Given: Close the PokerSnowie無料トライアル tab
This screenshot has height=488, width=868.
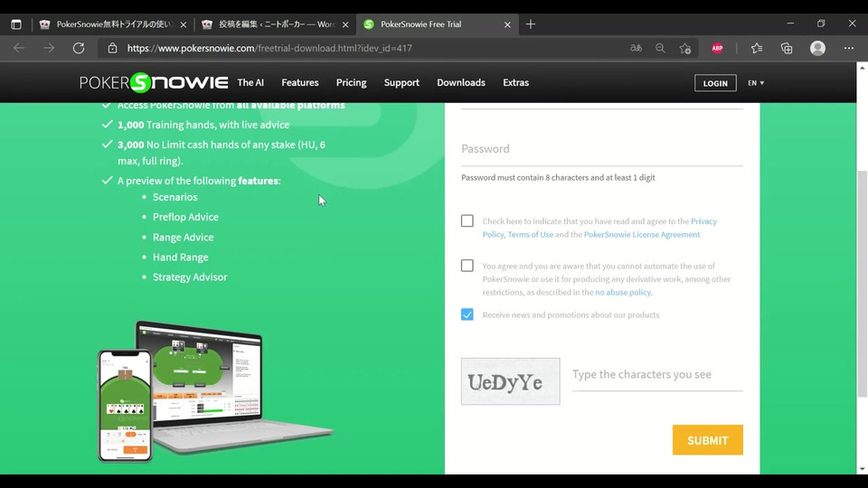Looking at the screenshot, I should (184, 24).
